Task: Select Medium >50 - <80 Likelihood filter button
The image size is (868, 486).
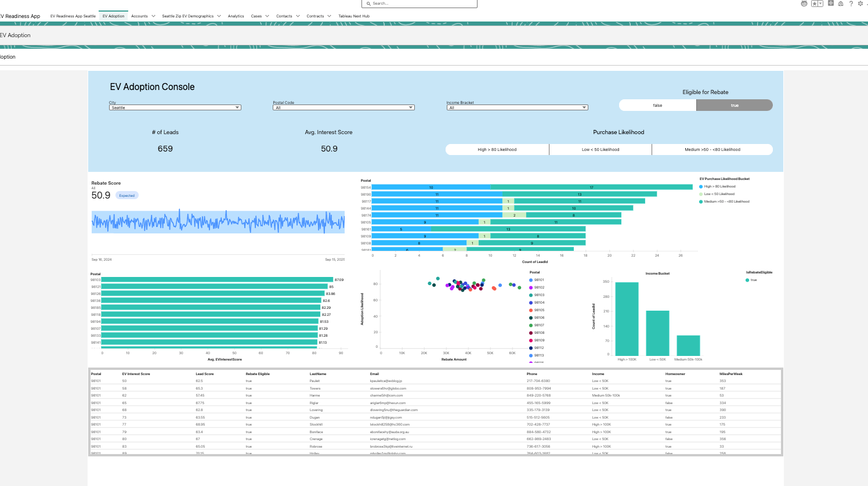Action: (713, 149)
